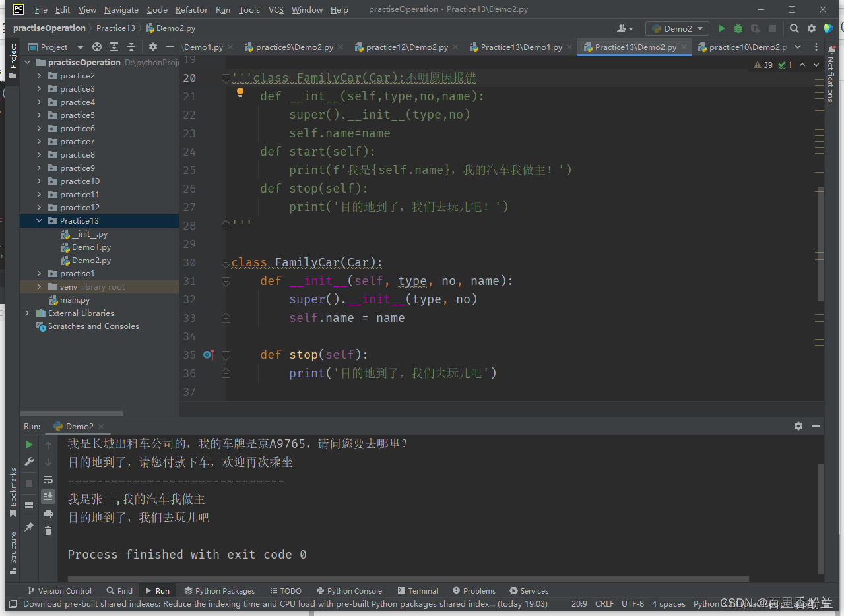
Task: Click the print icon in Run panel
Action: click(48, 514)
